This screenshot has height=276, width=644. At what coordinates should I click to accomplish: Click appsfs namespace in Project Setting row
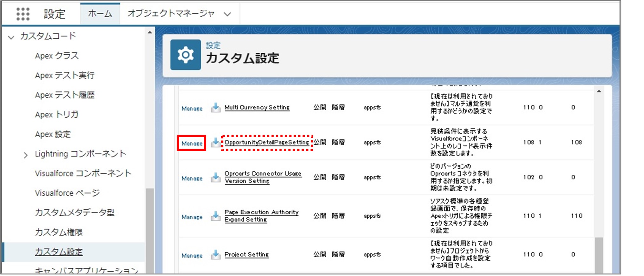(372, 255)
